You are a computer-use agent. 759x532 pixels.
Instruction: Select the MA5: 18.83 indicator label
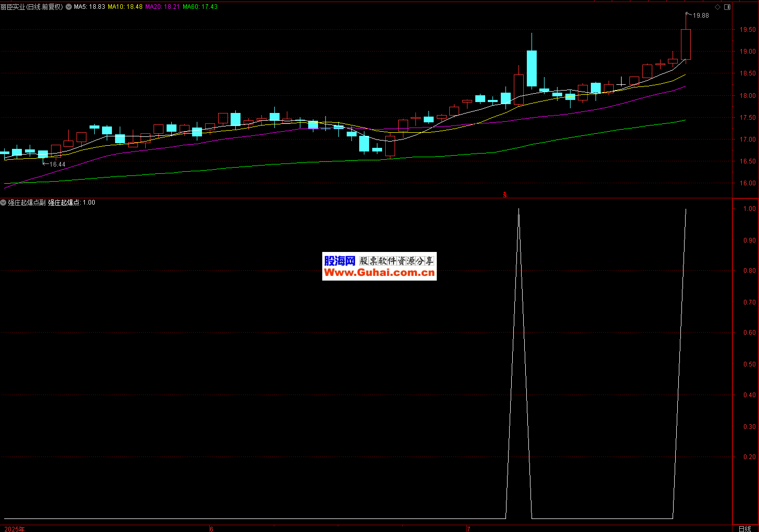coord(90,7)
